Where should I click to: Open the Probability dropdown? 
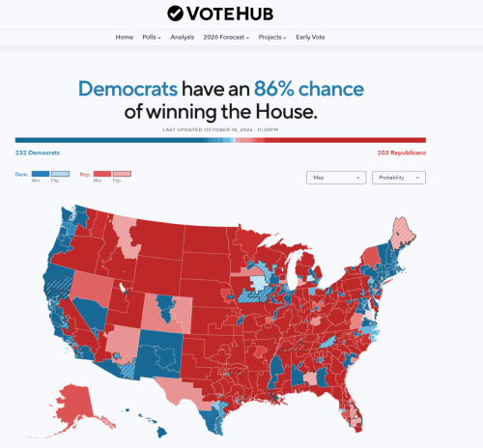(399, 178)
